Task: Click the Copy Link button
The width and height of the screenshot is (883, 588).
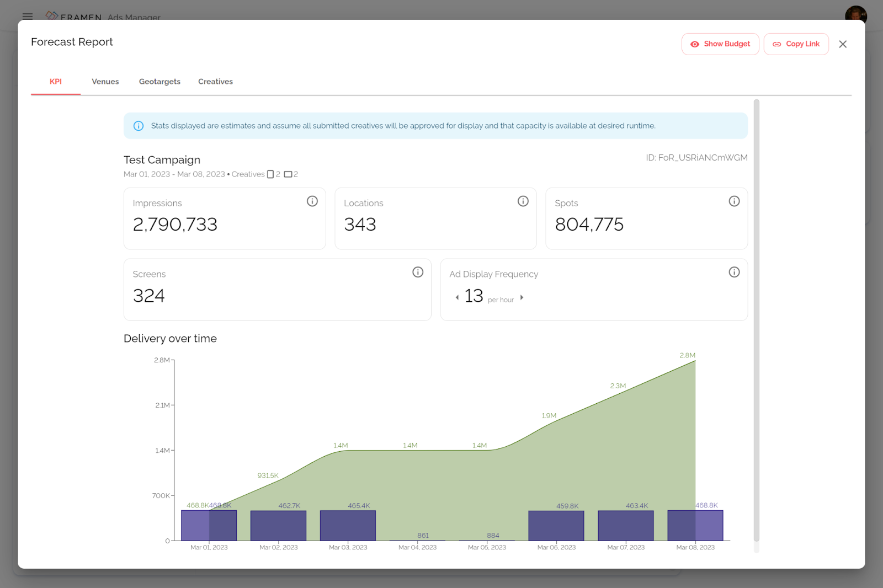Action: tap(796, 44)
